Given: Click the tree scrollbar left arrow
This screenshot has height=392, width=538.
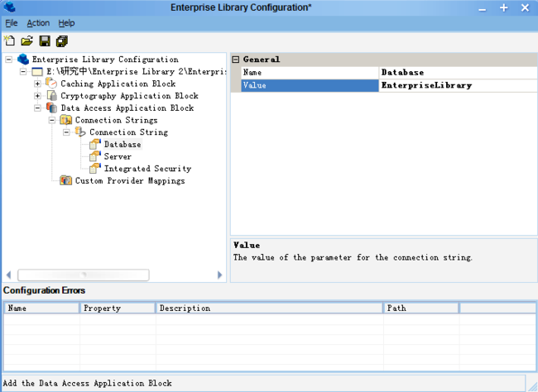Looking at the screenshot, I should click(x=9, y=275).
